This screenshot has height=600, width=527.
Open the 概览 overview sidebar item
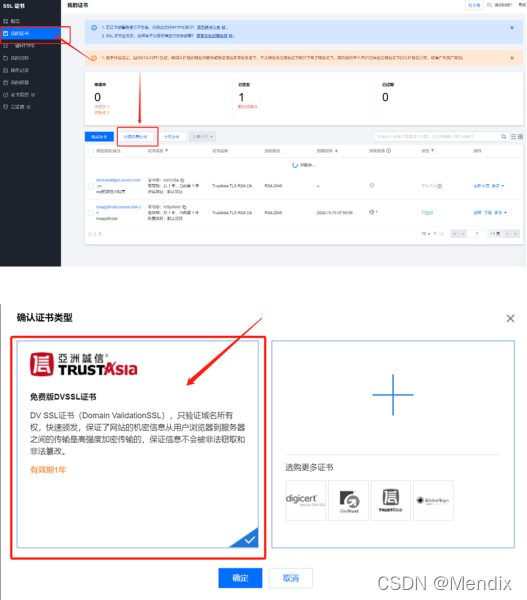15,21
